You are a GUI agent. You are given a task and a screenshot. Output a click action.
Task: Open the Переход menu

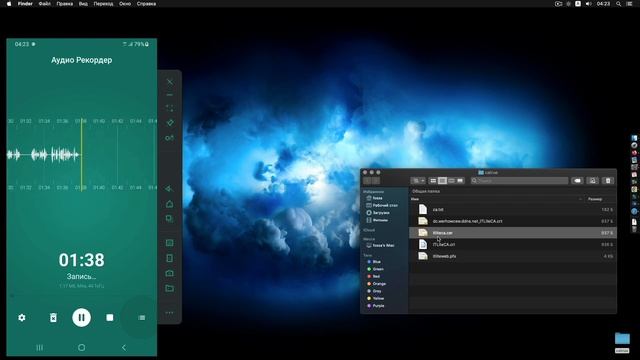[x=103, y=4]
